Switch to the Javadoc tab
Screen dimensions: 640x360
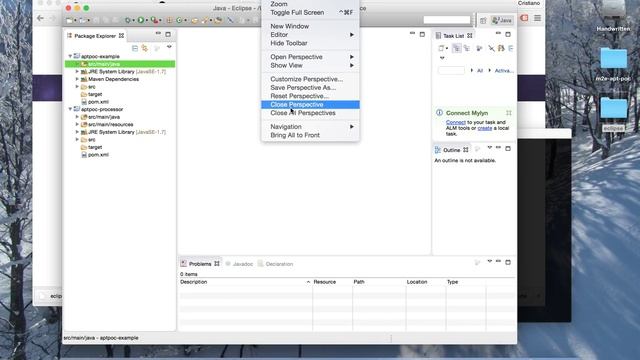[x=239, y=264]
